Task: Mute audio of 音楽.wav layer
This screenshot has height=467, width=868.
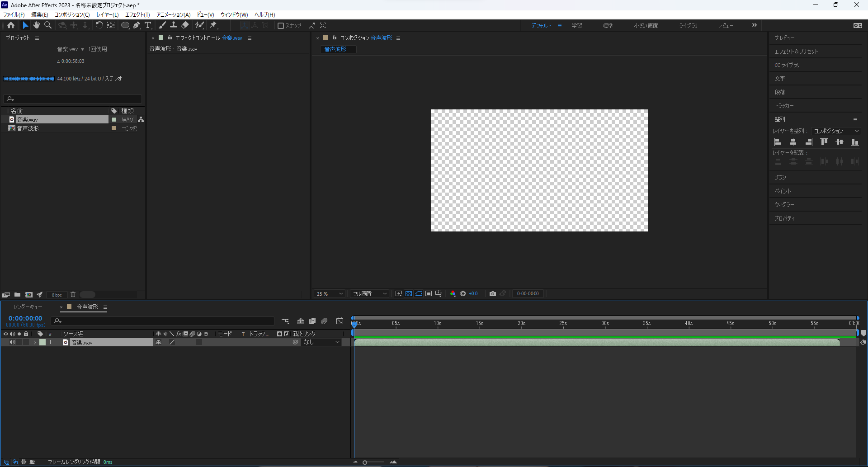Action: 12,342
